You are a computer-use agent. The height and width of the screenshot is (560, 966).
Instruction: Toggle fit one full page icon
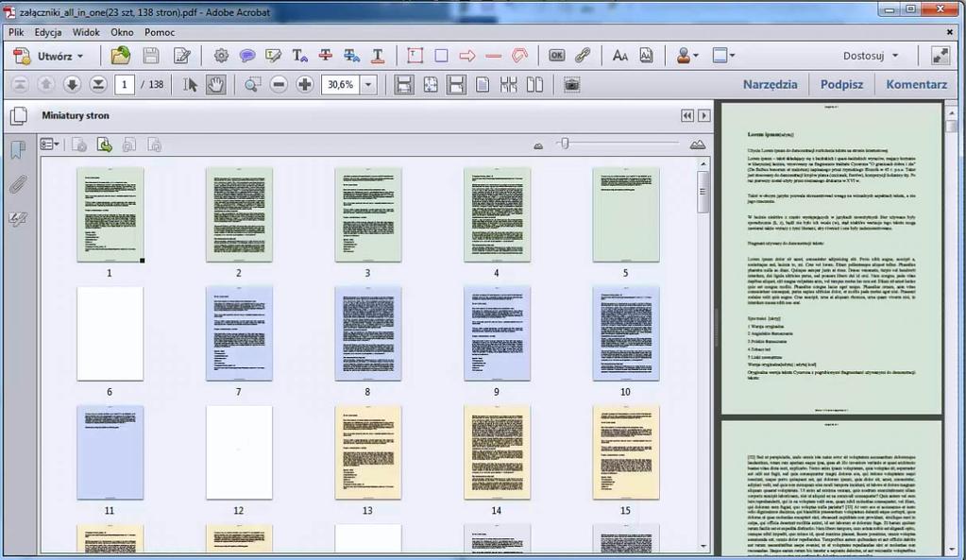click(x=430, y=84)
